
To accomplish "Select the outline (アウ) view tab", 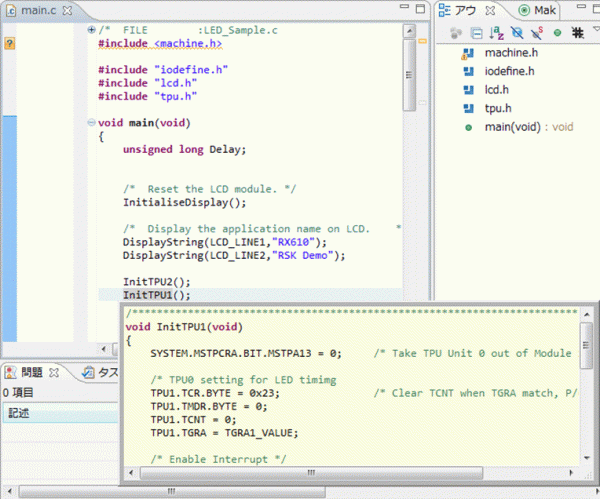I will (x=466, y=10).
